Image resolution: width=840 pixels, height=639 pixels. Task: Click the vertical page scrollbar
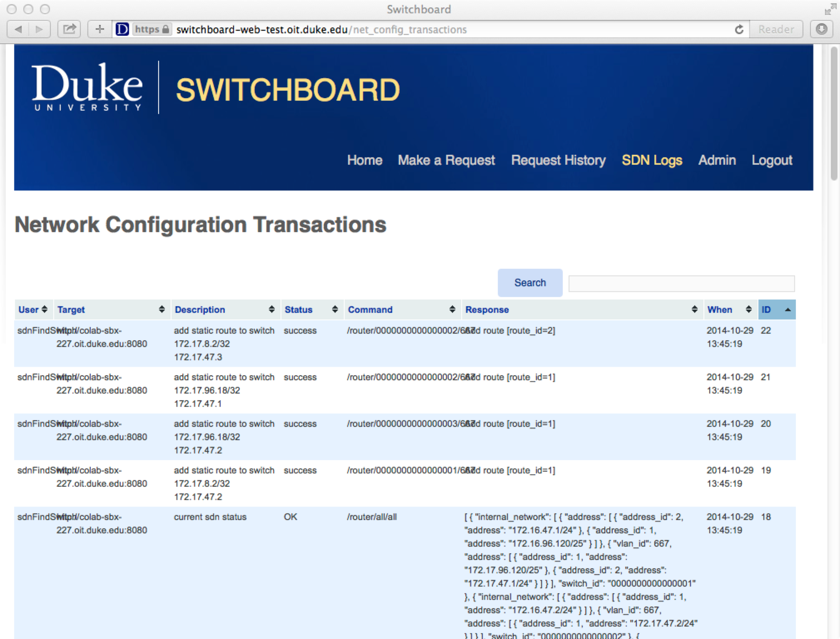point(834,113)
